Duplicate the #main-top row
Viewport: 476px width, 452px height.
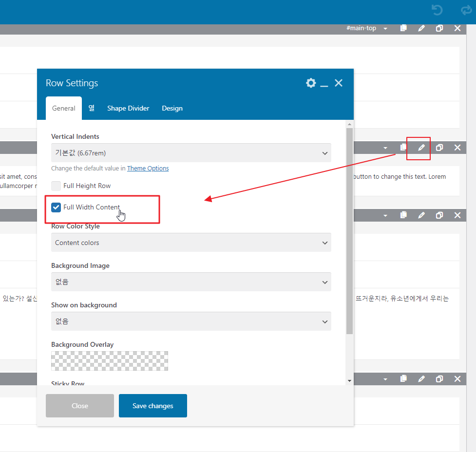click(x=439, y=28)
